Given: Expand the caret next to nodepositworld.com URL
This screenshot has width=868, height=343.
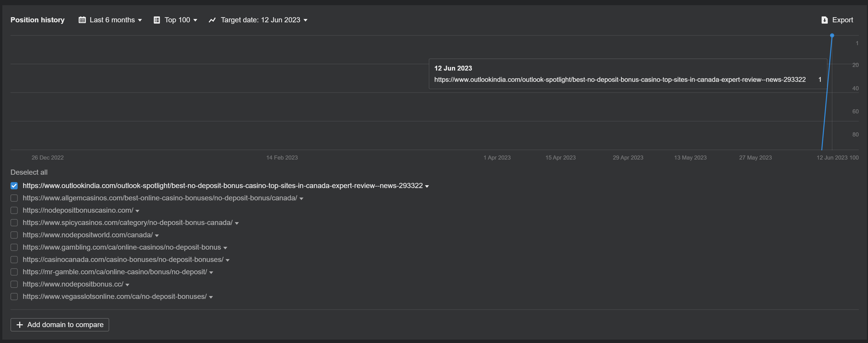Looking at the screenshot, I should point(157,236).
